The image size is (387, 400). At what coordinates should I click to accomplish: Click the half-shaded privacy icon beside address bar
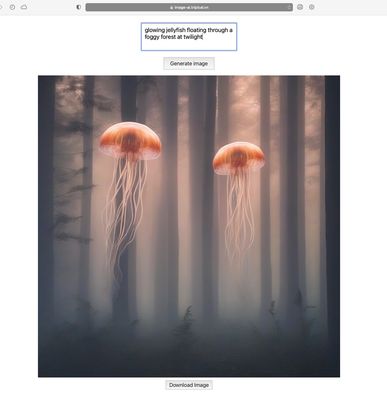click(x=79, y=7)
